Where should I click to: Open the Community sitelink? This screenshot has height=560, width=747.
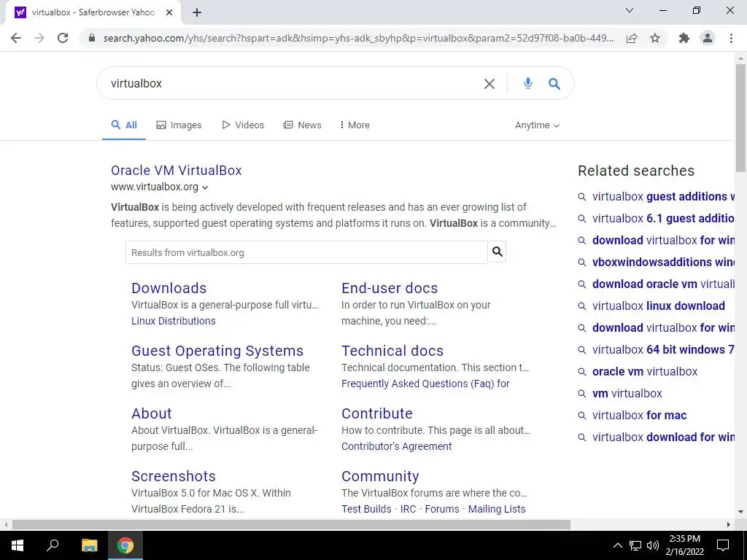click(x=380, y=476)
